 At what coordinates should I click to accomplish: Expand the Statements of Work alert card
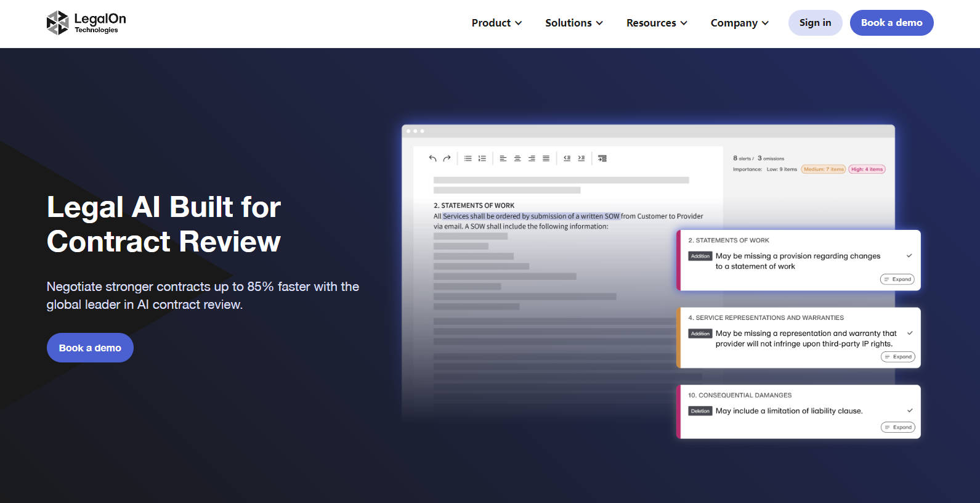(897, 279)
